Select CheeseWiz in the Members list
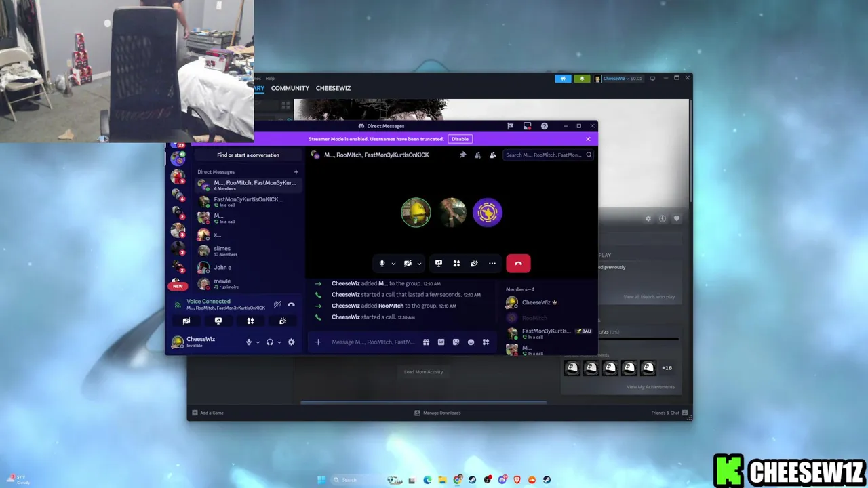Screen dimensions: 868x488 (549, 302)
